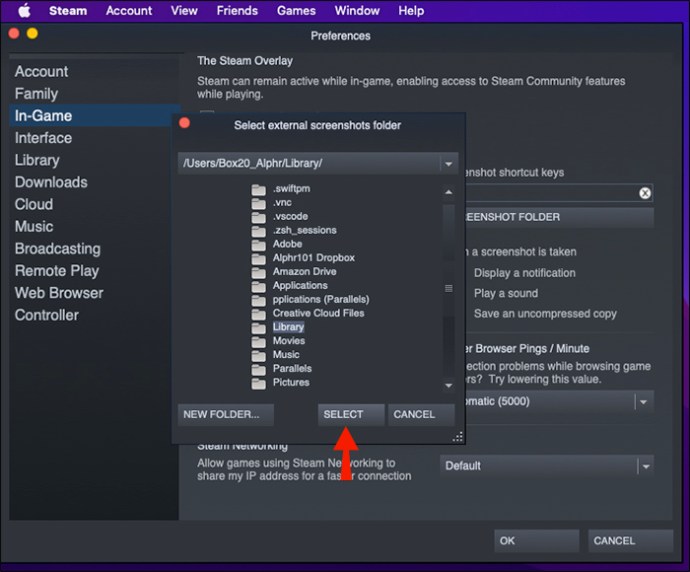Select the Library folder icon in list
This screenshot has width=690, height=572.
258,328
